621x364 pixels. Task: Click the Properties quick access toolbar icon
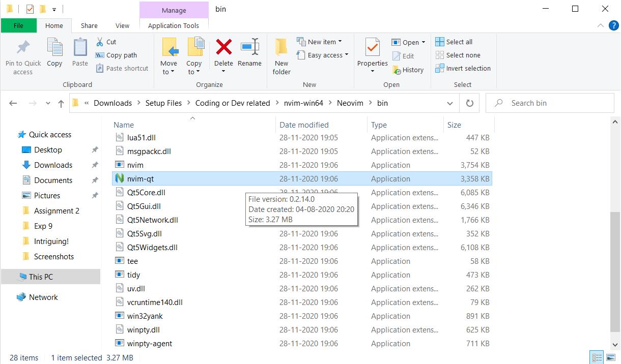30,9
